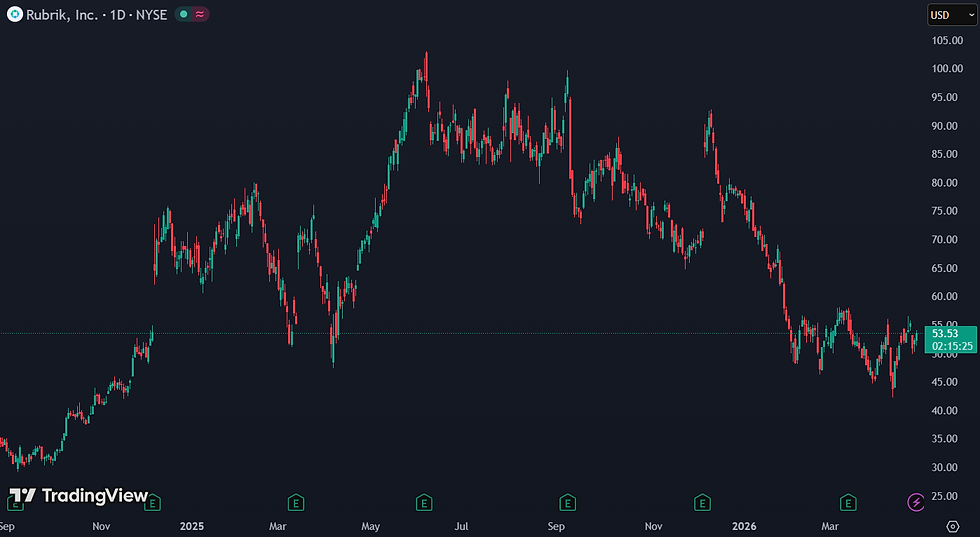This screenshot has width=980, height=537.
Task: Click the May label on time axis
Action: click(x=371, y=526)
